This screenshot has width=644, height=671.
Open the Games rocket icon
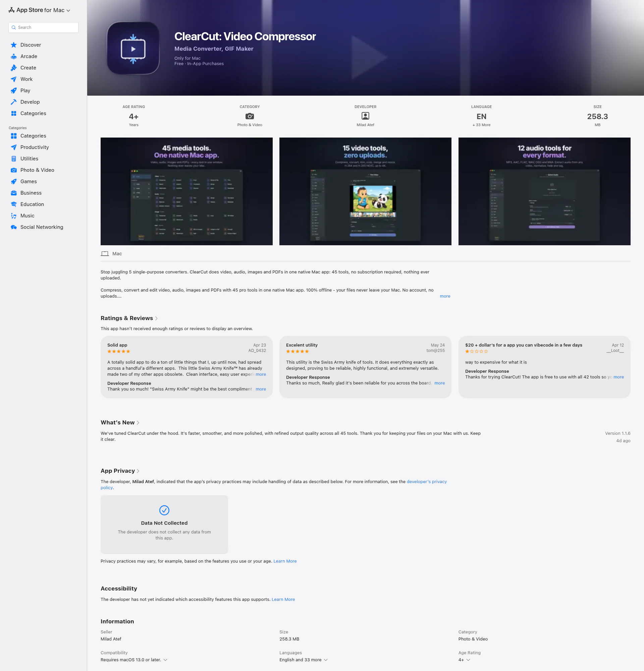pyautogui.click(x=14, y=182)
